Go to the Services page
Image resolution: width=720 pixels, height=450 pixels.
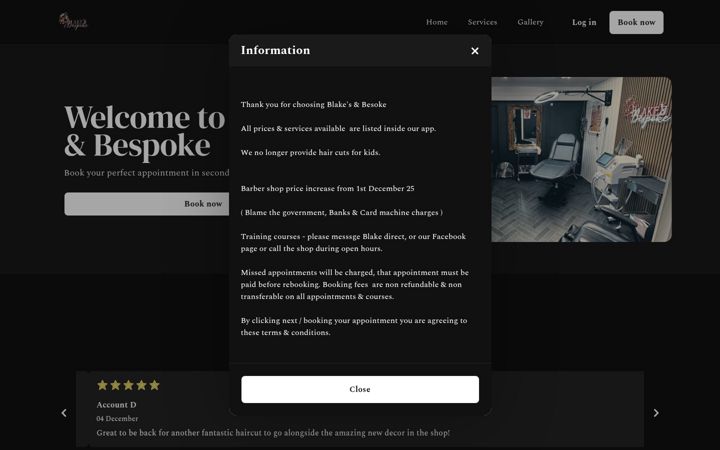tap(482, 22)
